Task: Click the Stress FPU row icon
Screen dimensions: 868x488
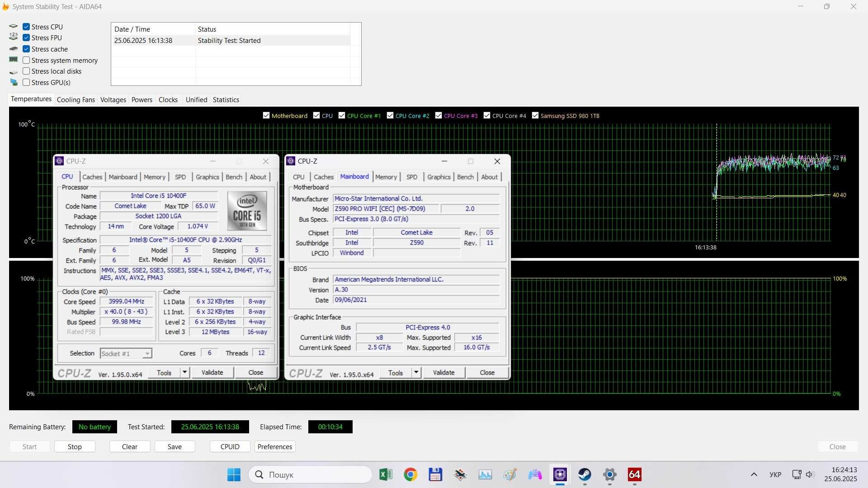Action: pos(14,38)
